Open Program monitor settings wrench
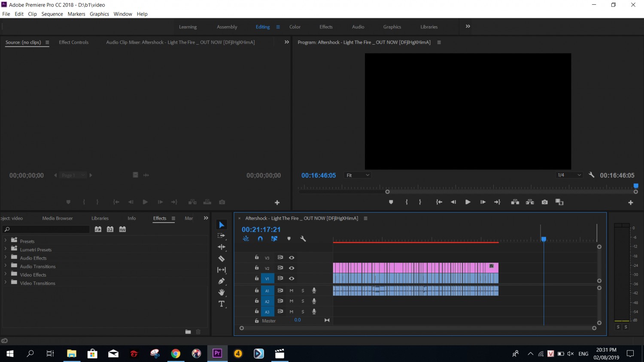Image resolution: width=644 pixels, height=362 pixels. coord(591,175)
